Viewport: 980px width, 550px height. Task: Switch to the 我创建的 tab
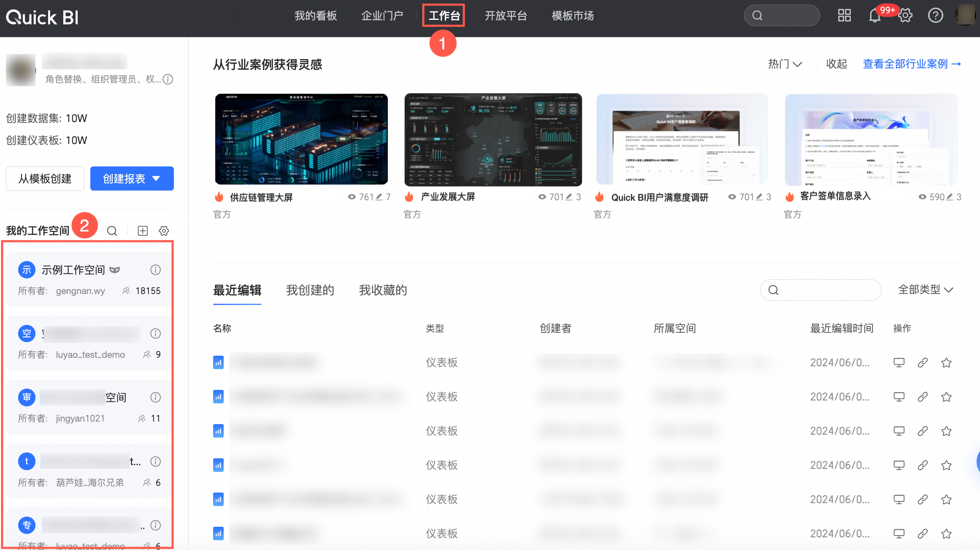point(310,290)
